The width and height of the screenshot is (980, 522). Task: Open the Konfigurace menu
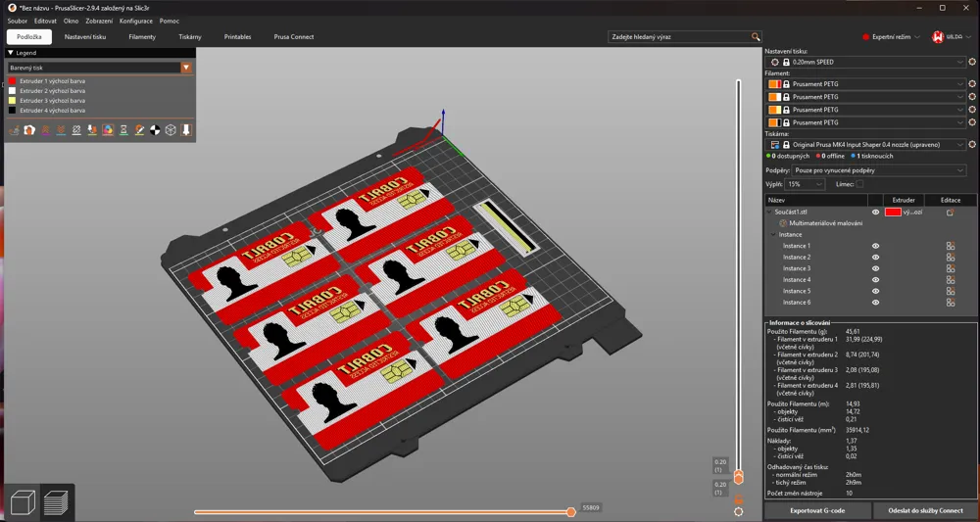pos(136,22)
